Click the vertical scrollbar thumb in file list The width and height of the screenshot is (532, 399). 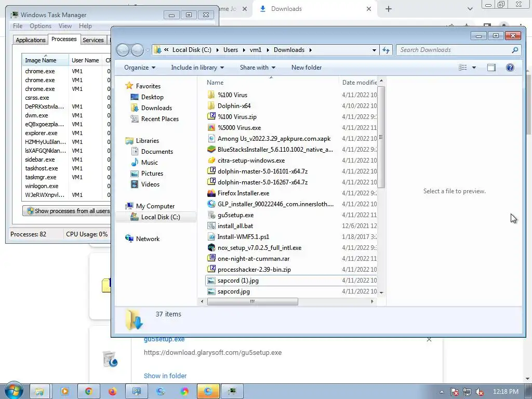click(x=381, y=137)
